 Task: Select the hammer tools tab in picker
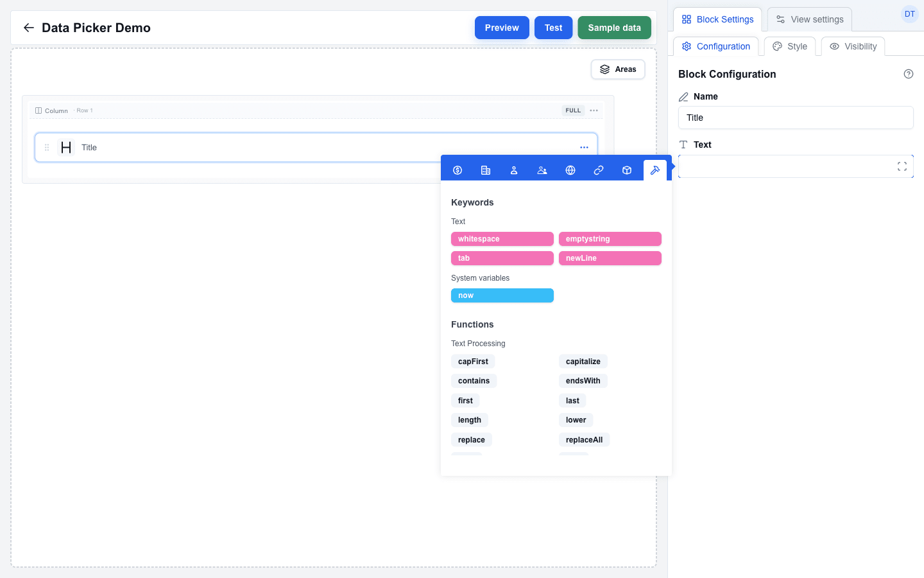655,170
